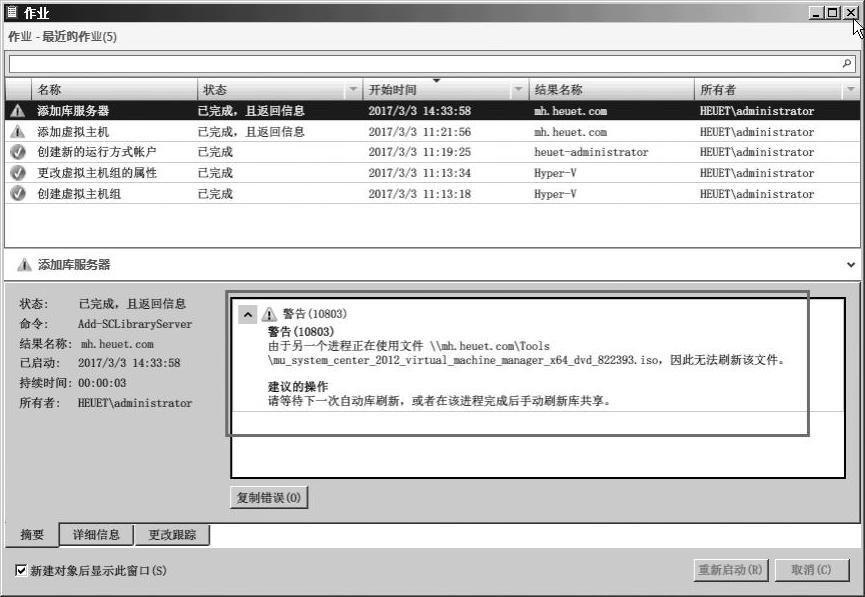
Task: Click the 重新启动(R) button
Action: click(x=730, y=569)
